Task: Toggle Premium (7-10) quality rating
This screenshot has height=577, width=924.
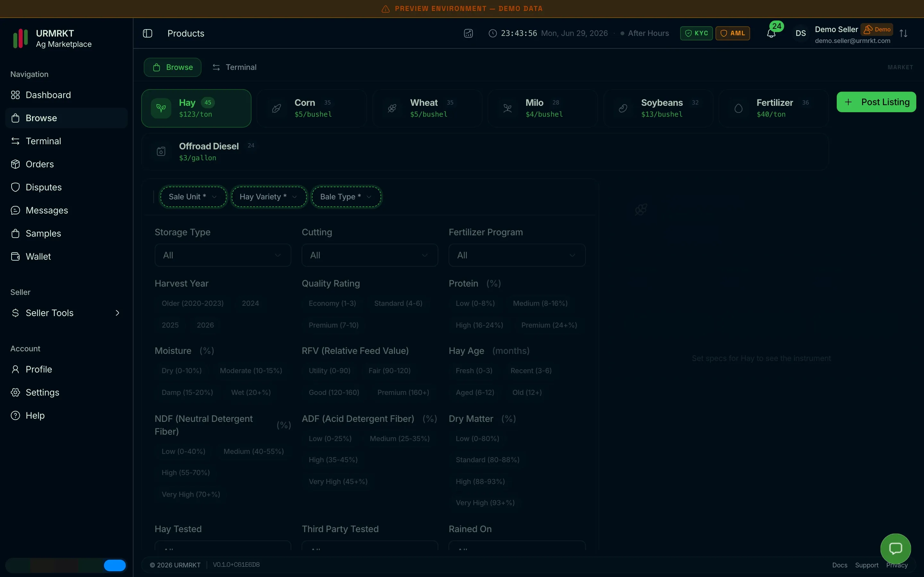Action: pos(333,325)
